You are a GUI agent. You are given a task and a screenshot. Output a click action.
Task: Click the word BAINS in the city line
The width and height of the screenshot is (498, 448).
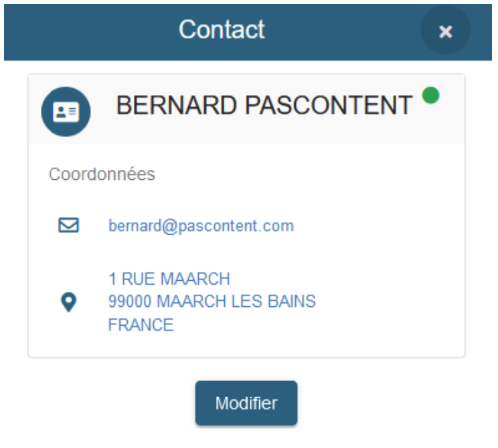coord(292,301)
